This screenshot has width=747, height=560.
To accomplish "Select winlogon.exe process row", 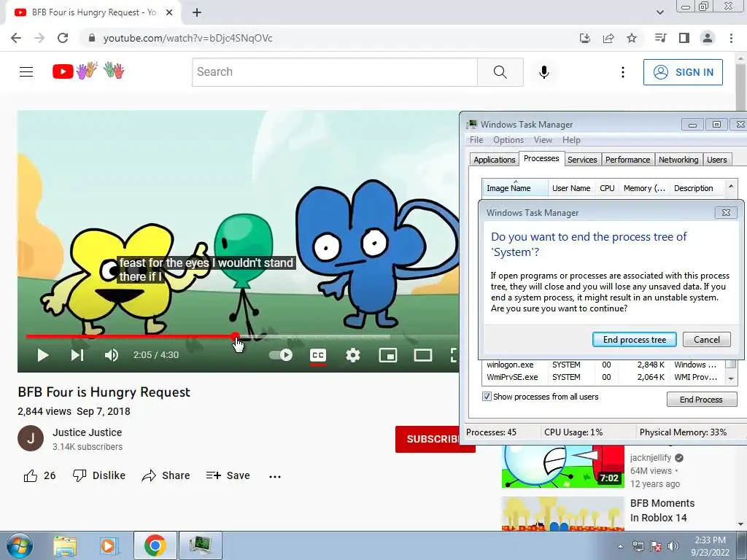I will pos(603,365).
